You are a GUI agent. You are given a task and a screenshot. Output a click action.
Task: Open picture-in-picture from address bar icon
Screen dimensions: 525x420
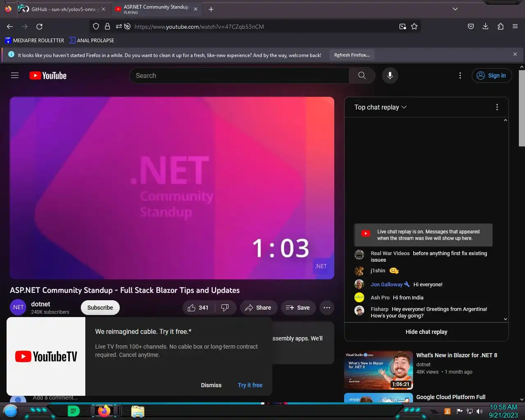click(403, 26)
